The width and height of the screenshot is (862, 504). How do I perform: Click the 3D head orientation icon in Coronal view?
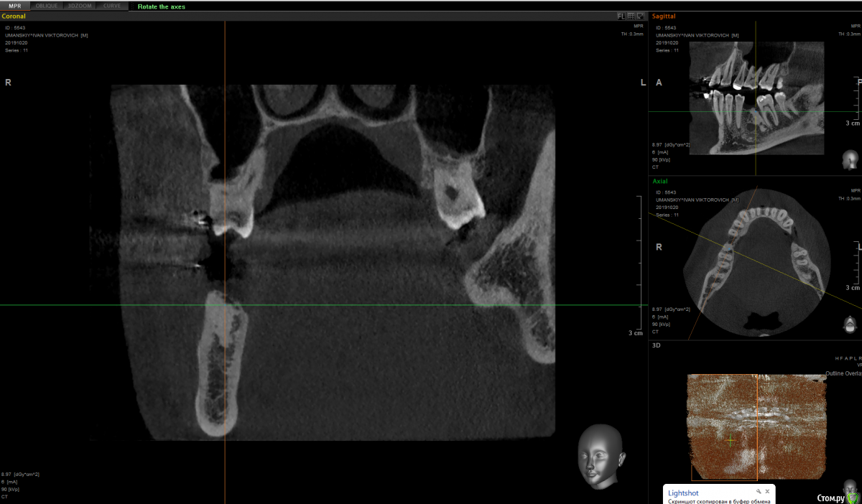click(x=601, y=456)
